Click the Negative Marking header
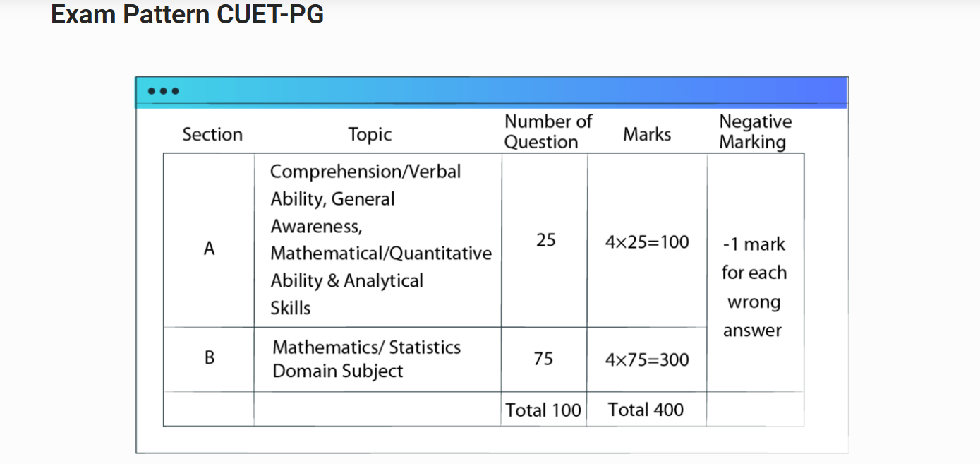The width and height of the screenshot is (980, 464). click(x=755, y=131)
